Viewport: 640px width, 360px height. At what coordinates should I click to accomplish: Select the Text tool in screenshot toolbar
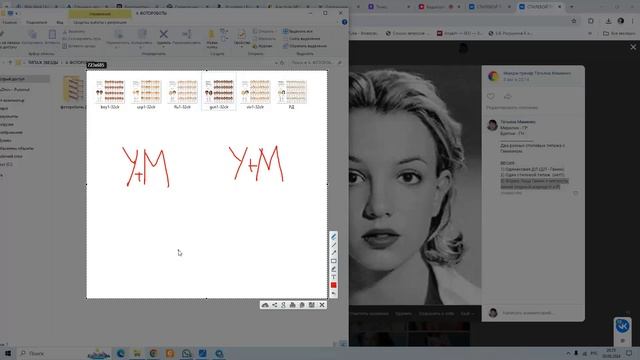click(x=333, y=277)
